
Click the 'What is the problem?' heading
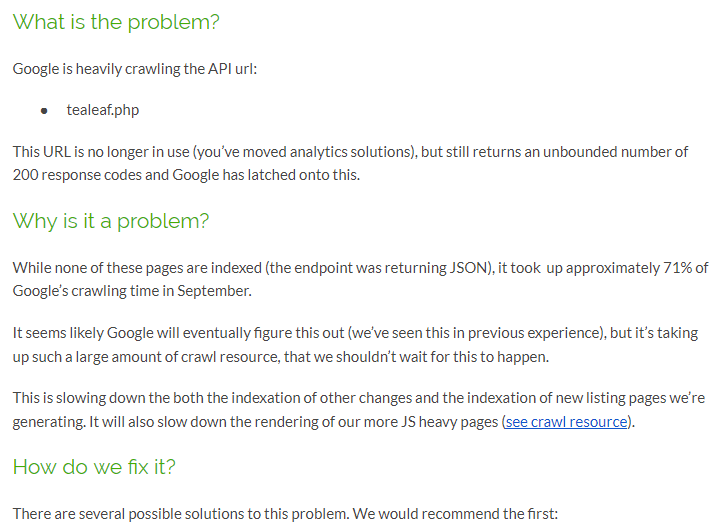coord(116,22)
